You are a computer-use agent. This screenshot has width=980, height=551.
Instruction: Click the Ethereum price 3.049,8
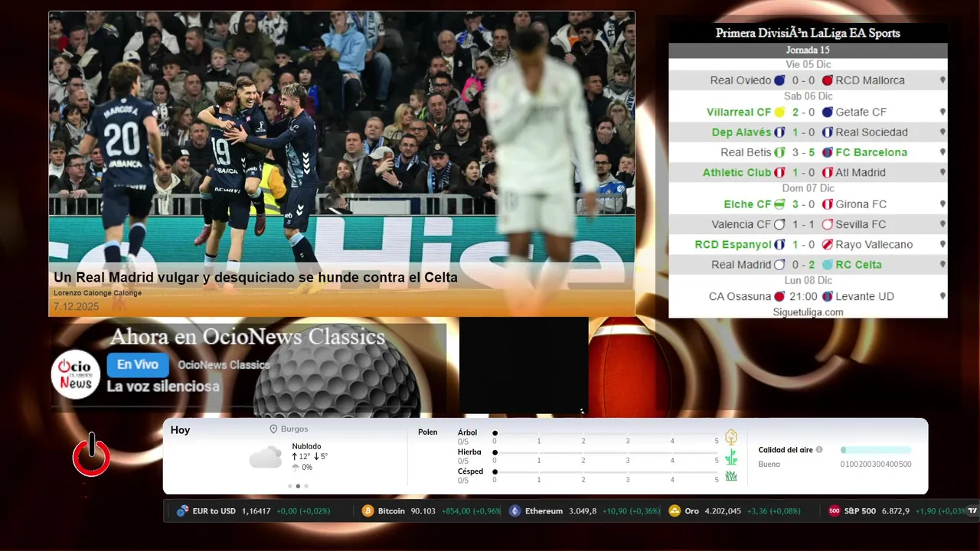[583, 510]
